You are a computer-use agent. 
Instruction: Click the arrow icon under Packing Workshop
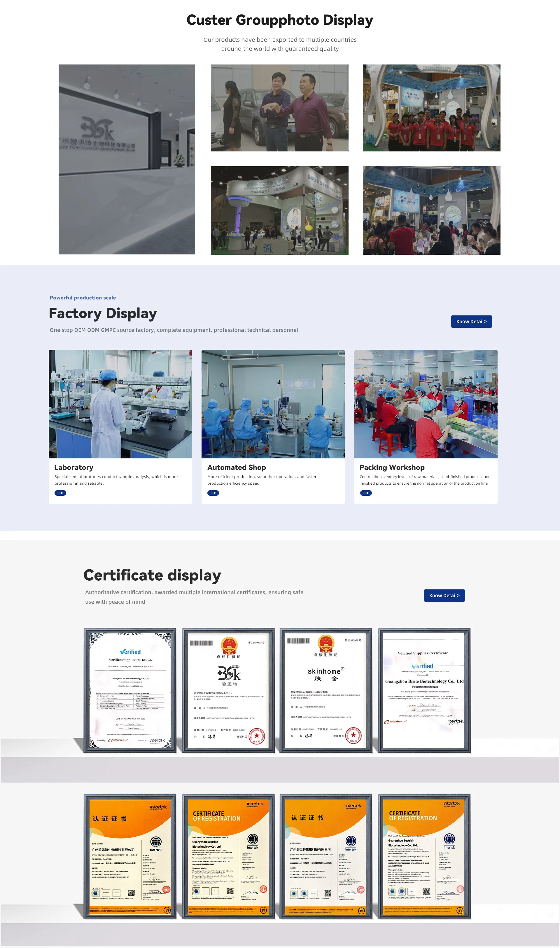pyautogui.click(x=366, y=493)
